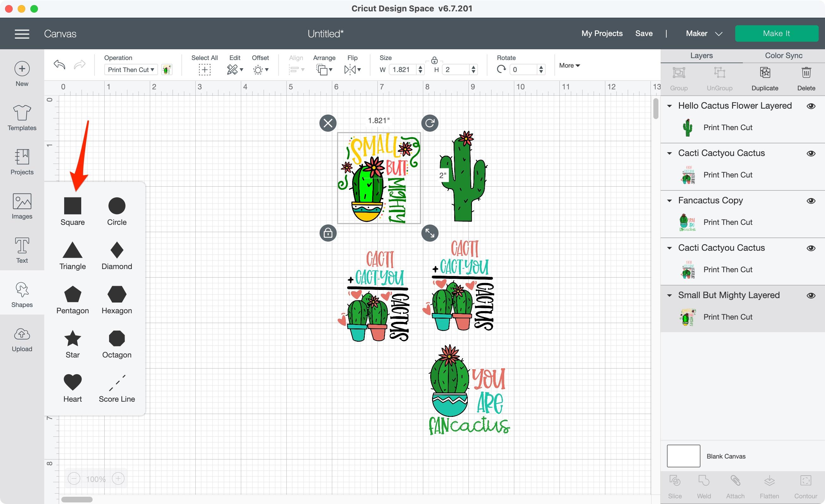Insert a Hexagon shape
Screen dimensions: 825x504
[x=117, y=300]
